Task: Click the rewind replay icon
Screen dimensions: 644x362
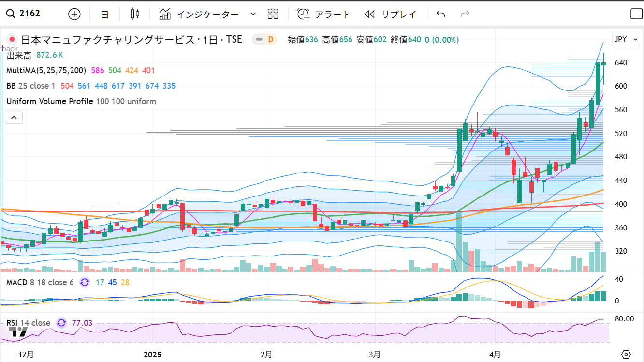Action: pos(370,14)
